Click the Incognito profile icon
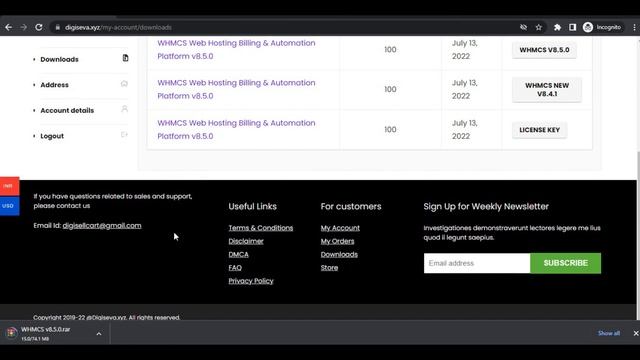This screenshot has width=640, height=360. point(588,27)
